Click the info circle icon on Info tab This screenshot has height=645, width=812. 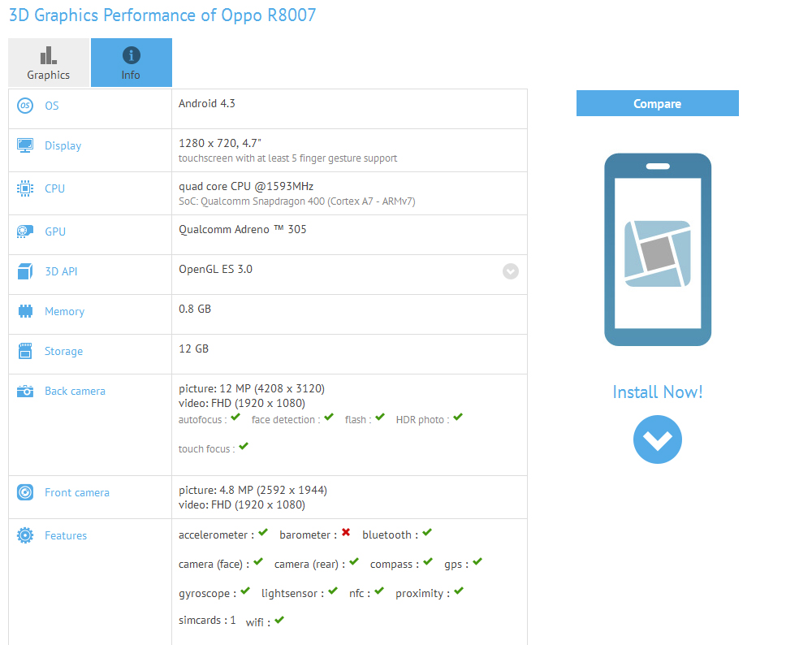[x=132, y=55]
